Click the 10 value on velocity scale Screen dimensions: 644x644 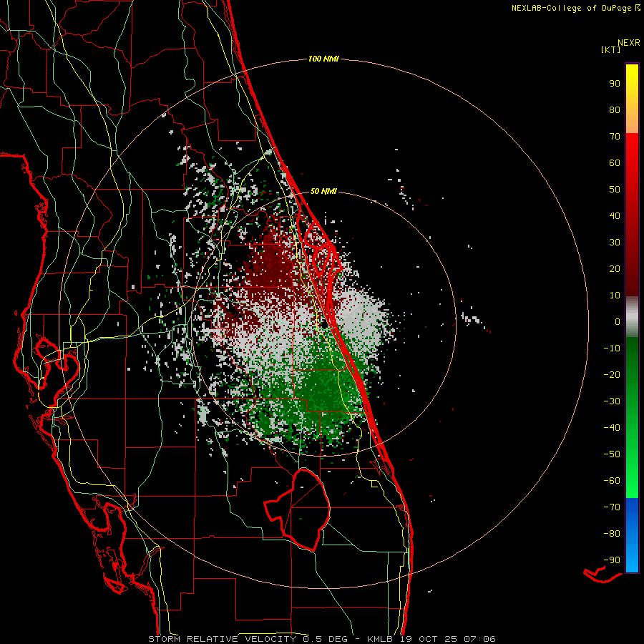(x=615, y=296)
